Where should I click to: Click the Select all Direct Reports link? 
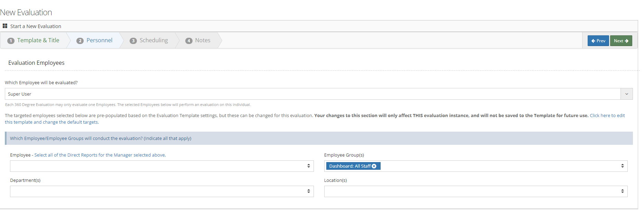click(100, 155)
